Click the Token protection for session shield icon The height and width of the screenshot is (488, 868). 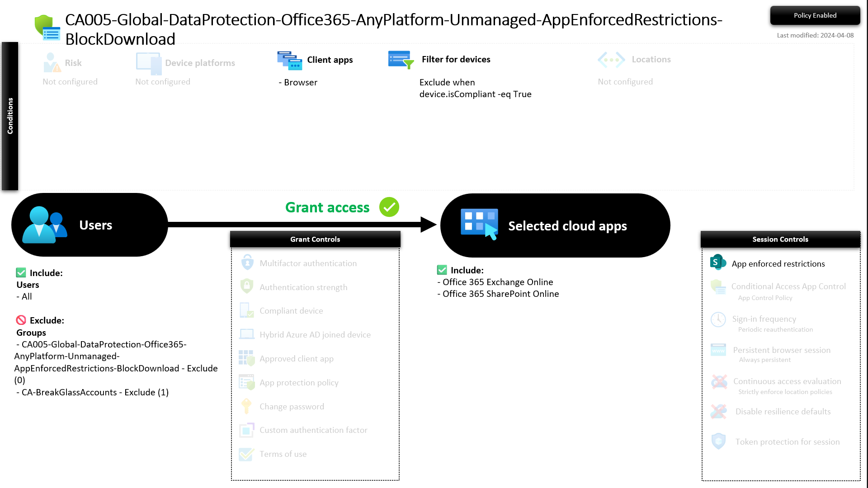point(718,441)
